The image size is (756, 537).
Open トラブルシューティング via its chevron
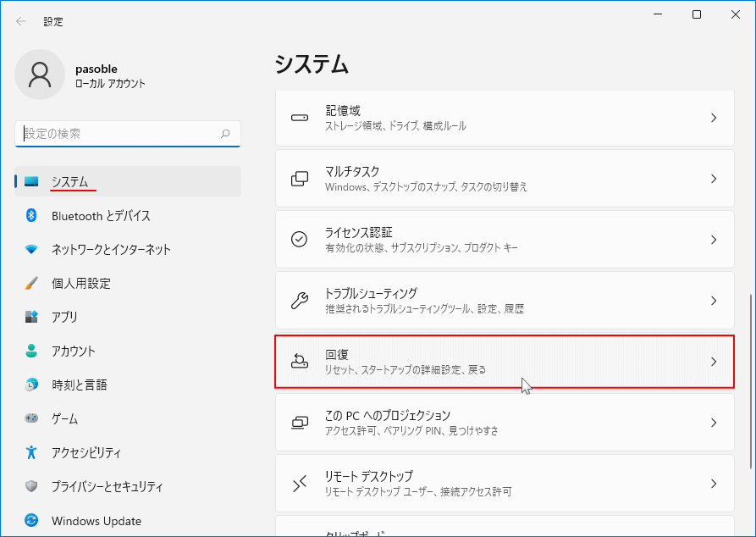click(x=714, y=301)
